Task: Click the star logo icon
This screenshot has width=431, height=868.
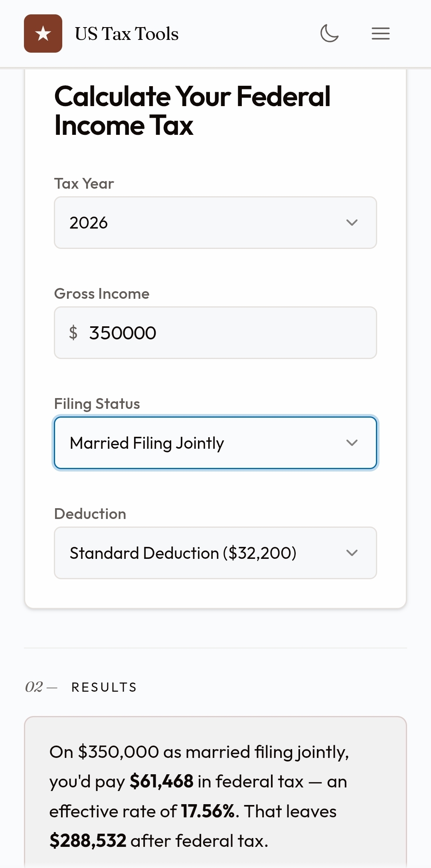Action: (x=43, y=34)
